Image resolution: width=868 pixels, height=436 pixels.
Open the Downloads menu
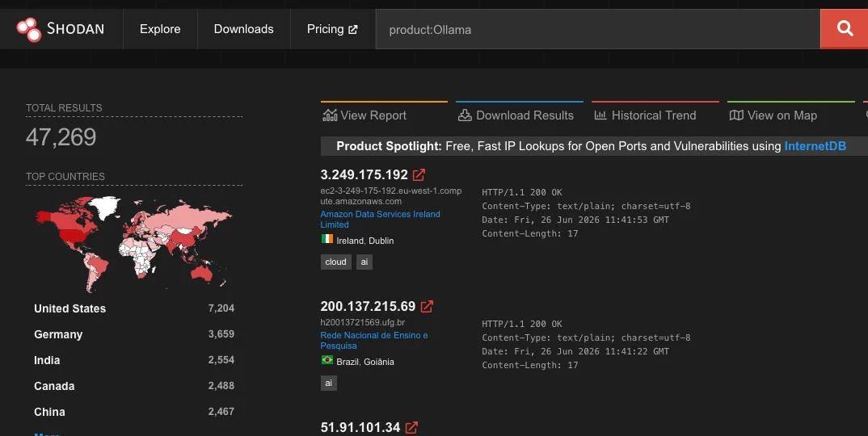click(243, 29)
